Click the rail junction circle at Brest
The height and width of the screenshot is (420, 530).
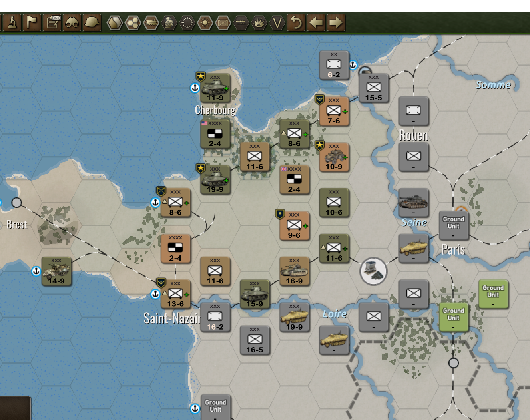[x=16, y=203]
